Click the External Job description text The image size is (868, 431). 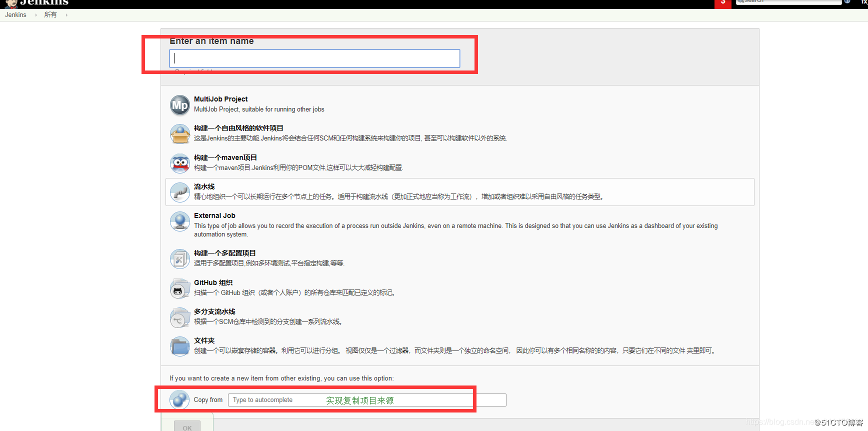455,230
